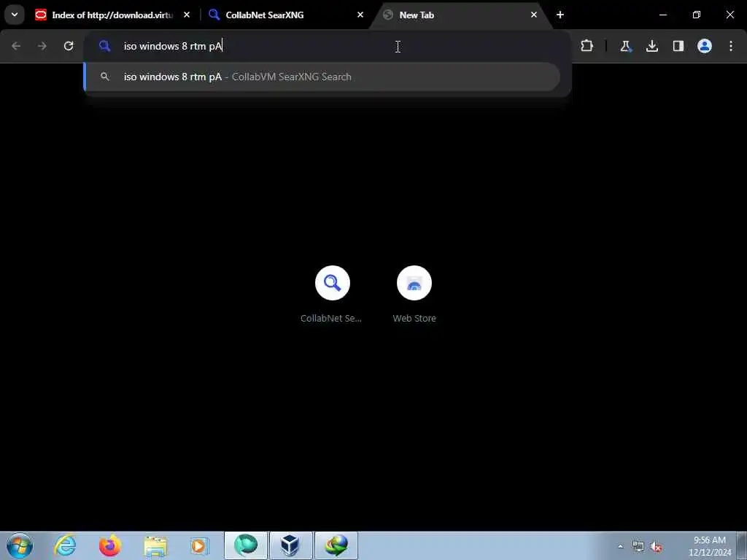The height and width of the screenshot is (560, 747).
Task: Switch to the CollabNet SearXNG tab
Action: coord(285,15)
